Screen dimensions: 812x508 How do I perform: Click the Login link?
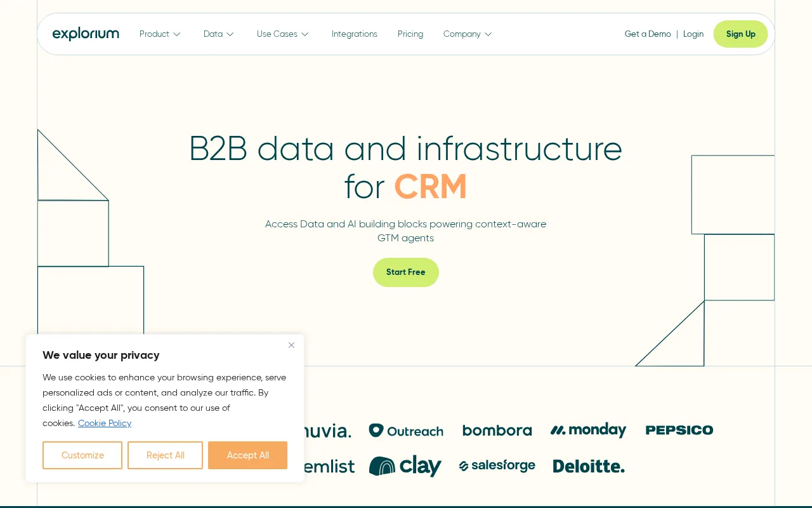pyautogui.click(x=693, y=34)
